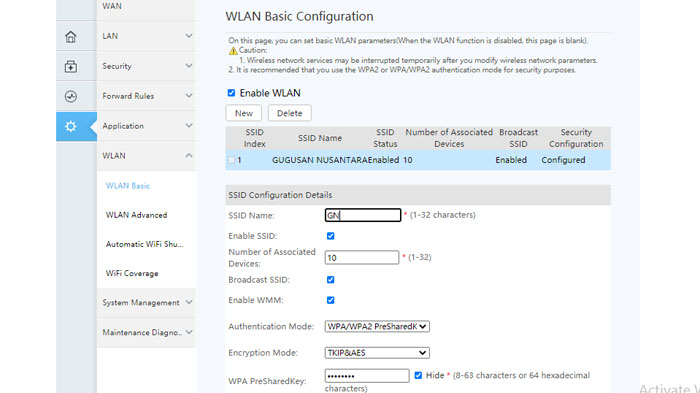700x393 pixels.
Task: Toggle the Broadcast SSID checkbox
Action: coord(330,280)
